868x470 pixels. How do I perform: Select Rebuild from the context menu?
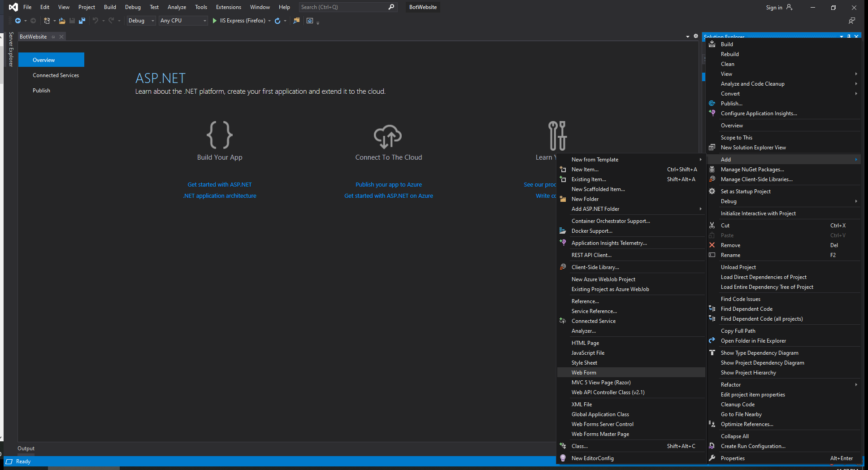[783, 54]
